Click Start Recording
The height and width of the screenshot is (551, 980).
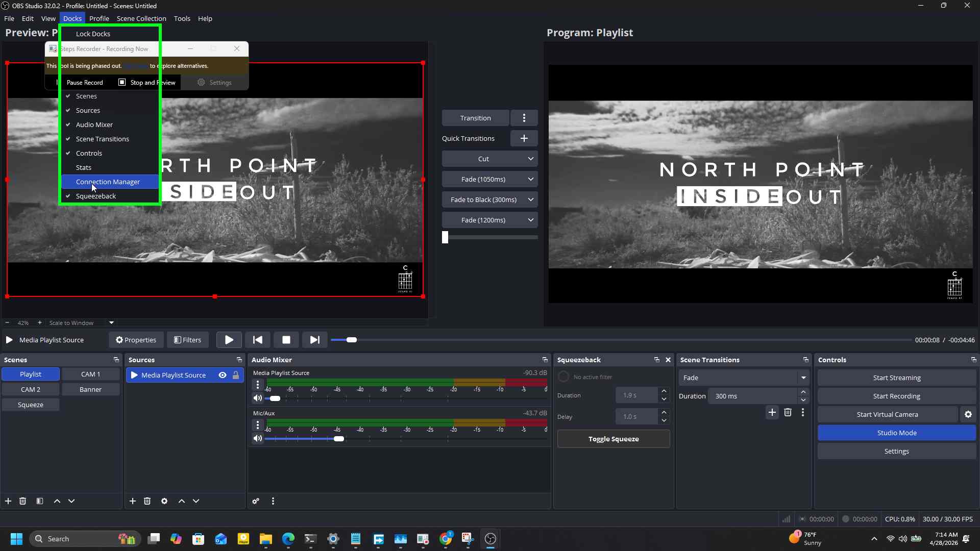pos(897,396)
